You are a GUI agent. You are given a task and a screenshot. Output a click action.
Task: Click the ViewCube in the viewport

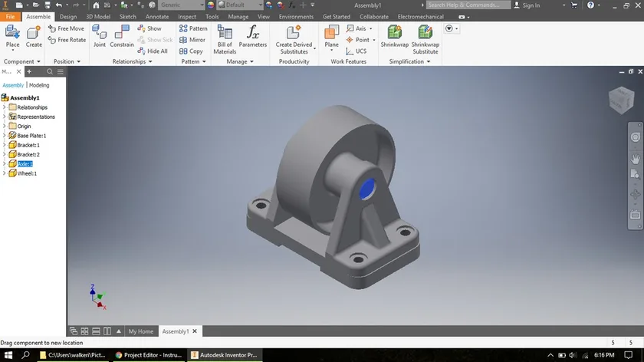tap(621, 100)
